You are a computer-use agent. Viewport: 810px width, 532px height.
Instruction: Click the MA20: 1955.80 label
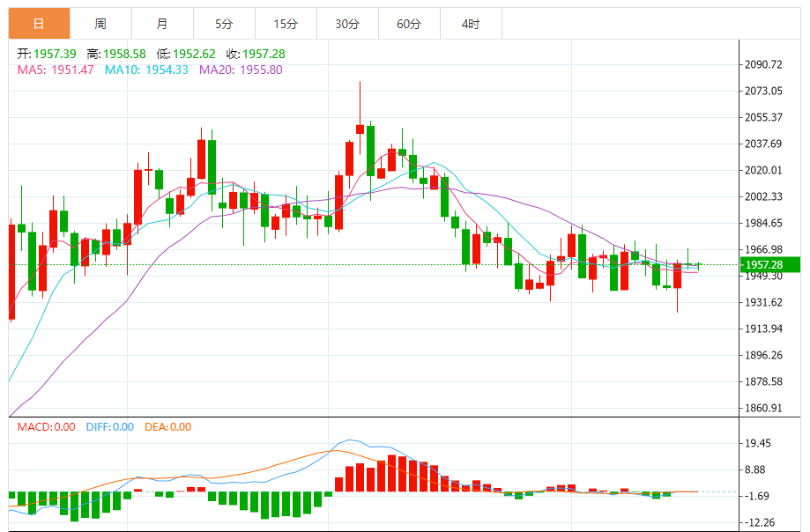pos(241,70)
